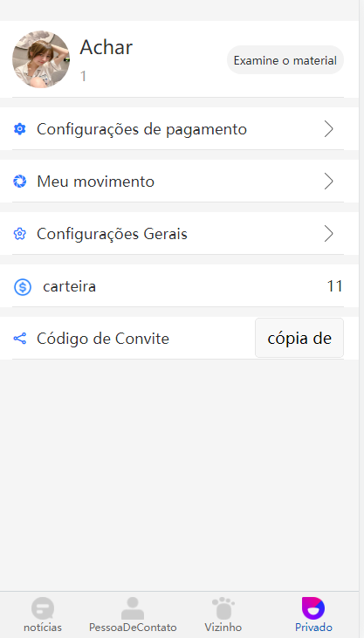The width and height of the screenshot is (364, 638).
Task: Click the blue gear icon for payment settings
Action: coord(19,129)
